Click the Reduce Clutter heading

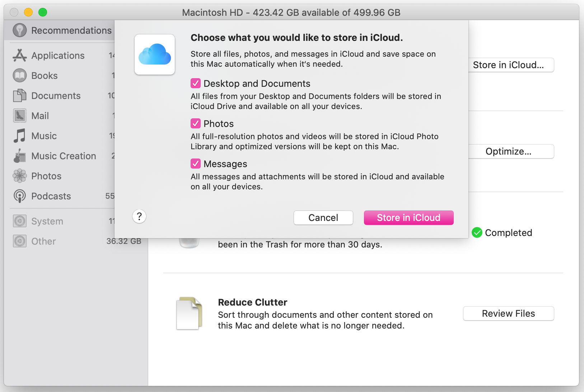pos(253,302)
